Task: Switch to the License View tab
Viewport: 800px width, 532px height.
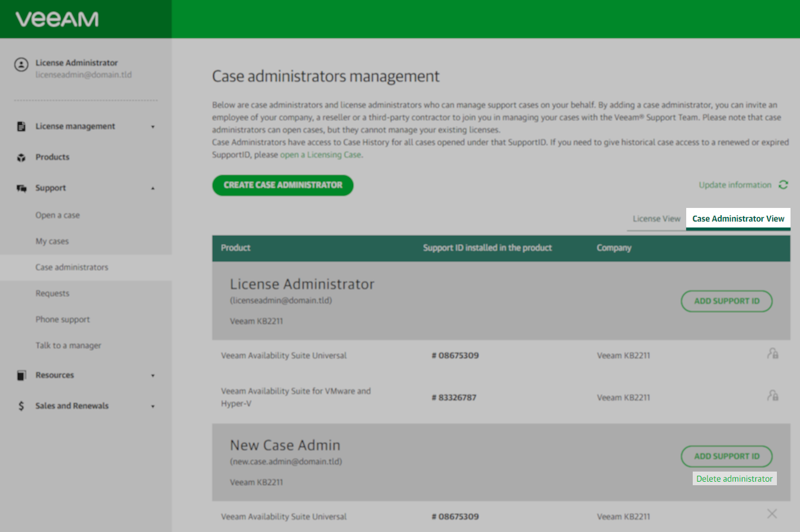Action: 657,219
